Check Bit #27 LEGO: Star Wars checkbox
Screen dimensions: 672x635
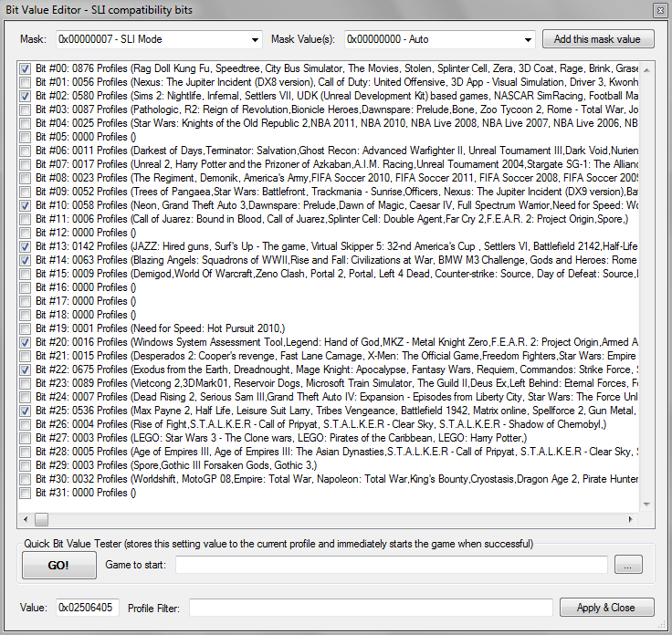(x=26, y=439)
